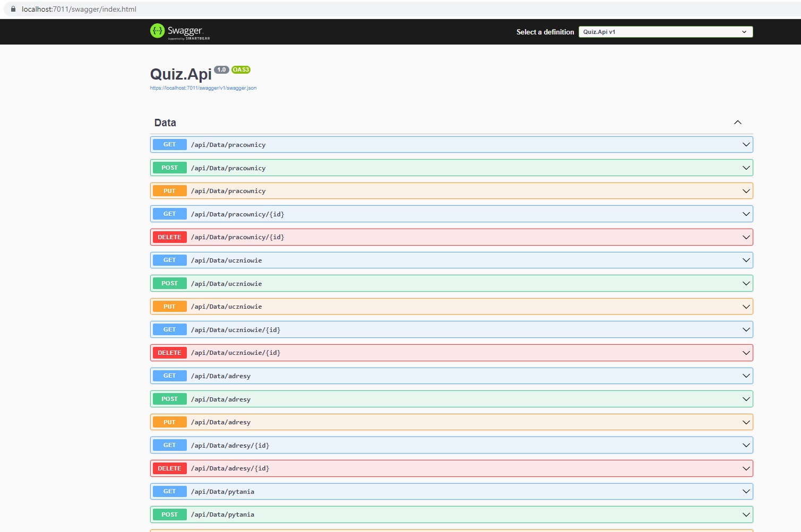
Task: Click the POST badge on /api/Data/uczniowie
Action: [x=169, y=283]
